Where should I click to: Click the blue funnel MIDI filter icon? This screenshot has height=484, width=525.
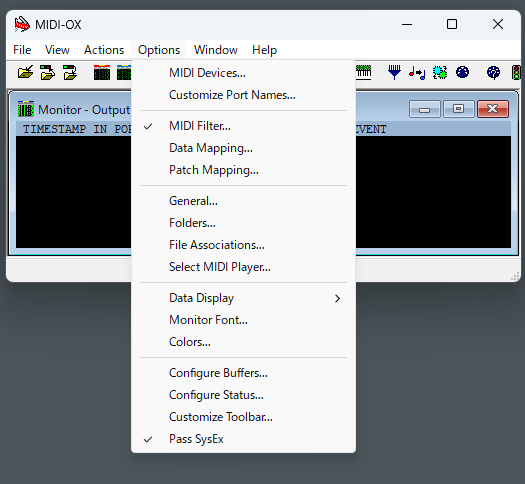click(x=394, y=72)
